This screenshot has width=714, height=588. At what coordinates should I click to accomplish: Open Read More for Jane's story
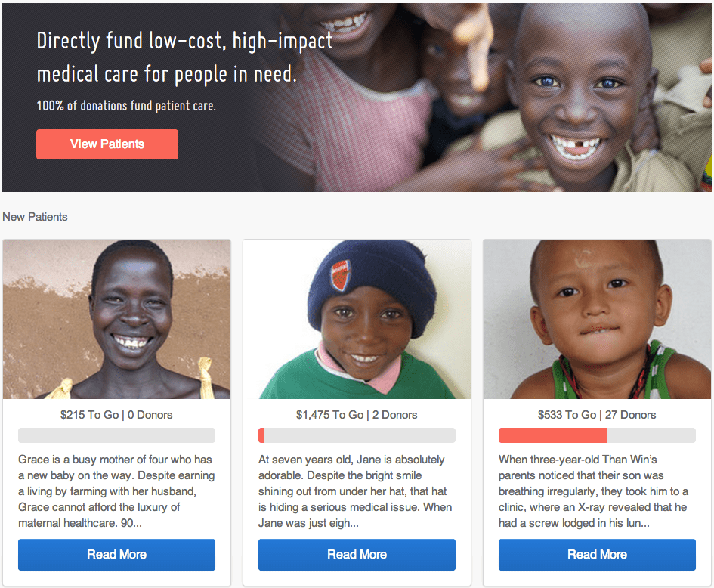click(x=357, y=555)
